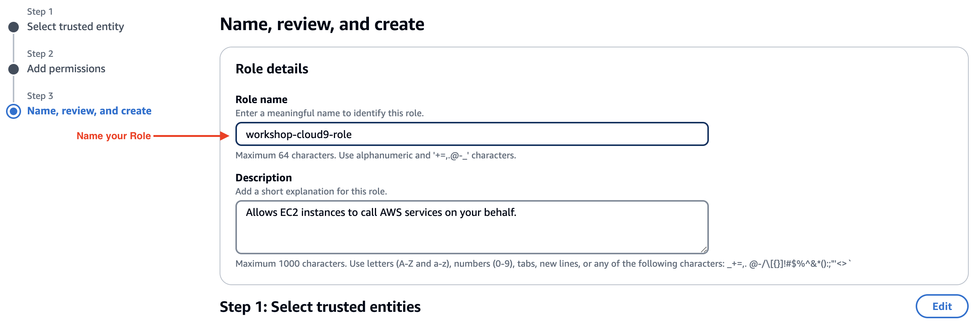Click inside the Role name input field

(472, 134)
